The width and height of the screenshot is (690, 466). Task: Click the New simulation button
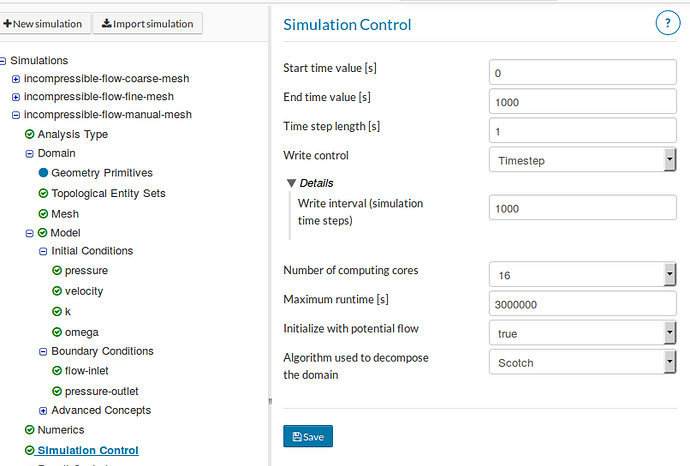pyautogui.click(x=44, y=24)
